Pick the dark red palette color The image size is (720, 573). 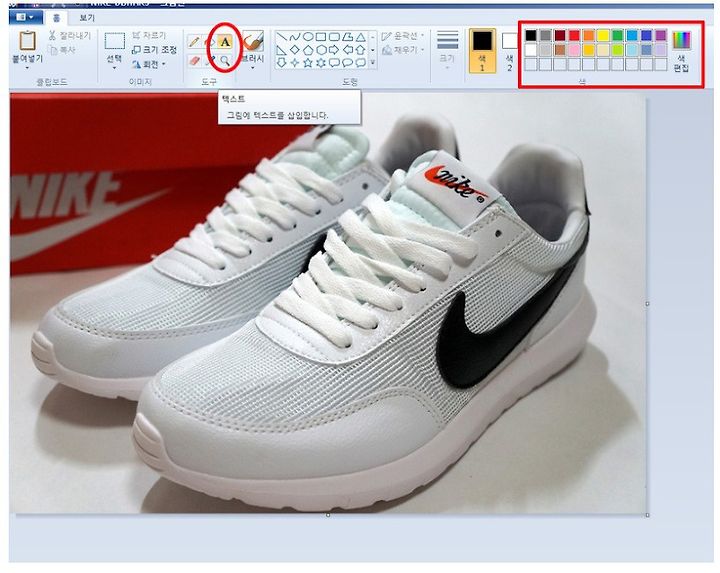560,35
